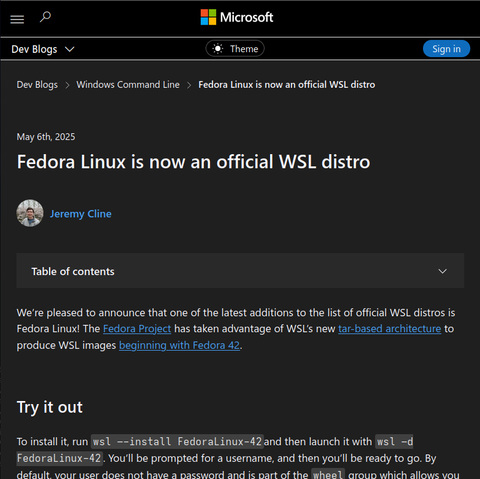This screenshot has width=480, height=479.
Task: Click the wsl --install FedoraLinux-42 code snippet
Action: coord(177,442)
